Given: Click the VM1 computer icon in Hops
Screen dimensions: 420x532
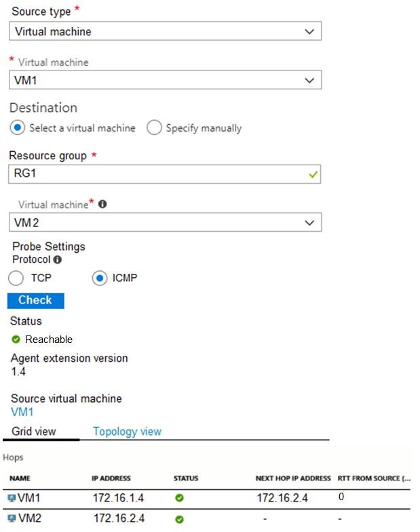Looking at the screenshot, I should [12, 499].
